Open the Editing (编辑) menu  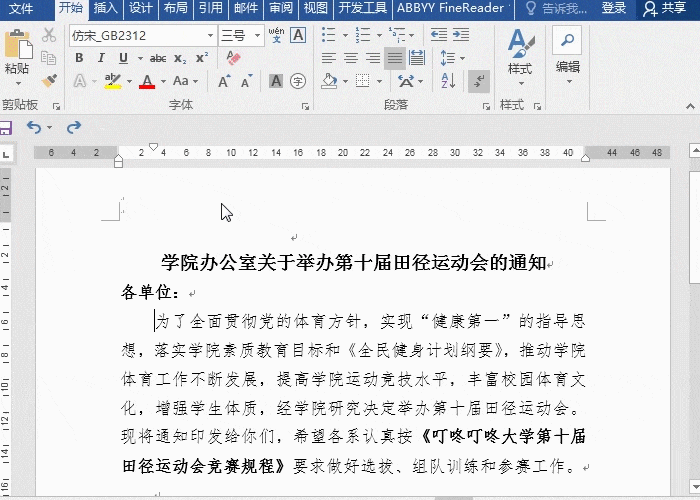point(567,56)
